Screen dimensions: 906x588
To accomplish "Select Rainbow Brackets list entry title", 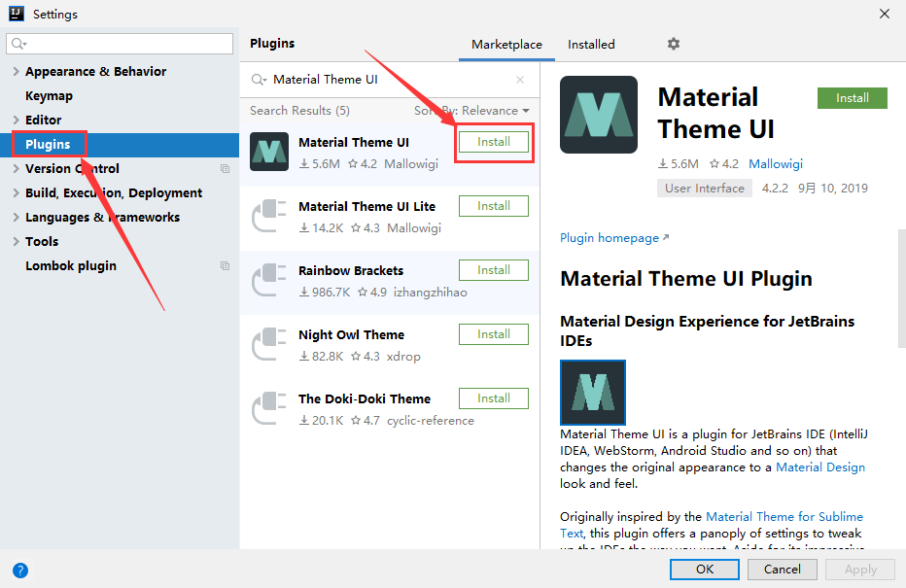I will coord(351,271).
